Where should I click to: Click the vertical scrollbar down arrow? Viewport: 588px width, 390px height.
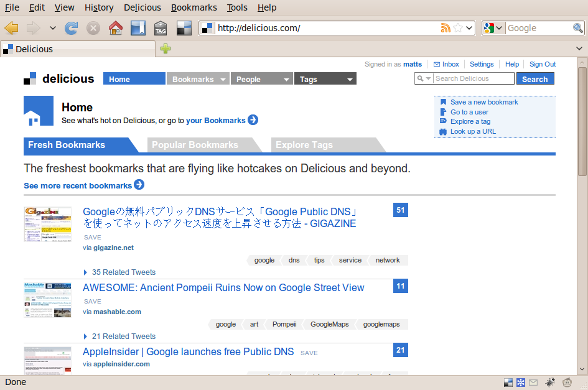coord(582,369)
